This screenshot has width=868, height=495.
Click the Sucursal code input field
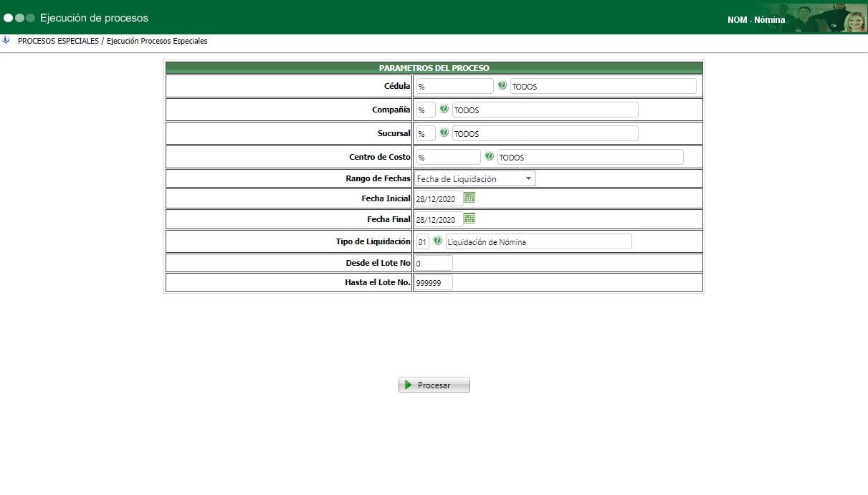(x=426, y=133)
